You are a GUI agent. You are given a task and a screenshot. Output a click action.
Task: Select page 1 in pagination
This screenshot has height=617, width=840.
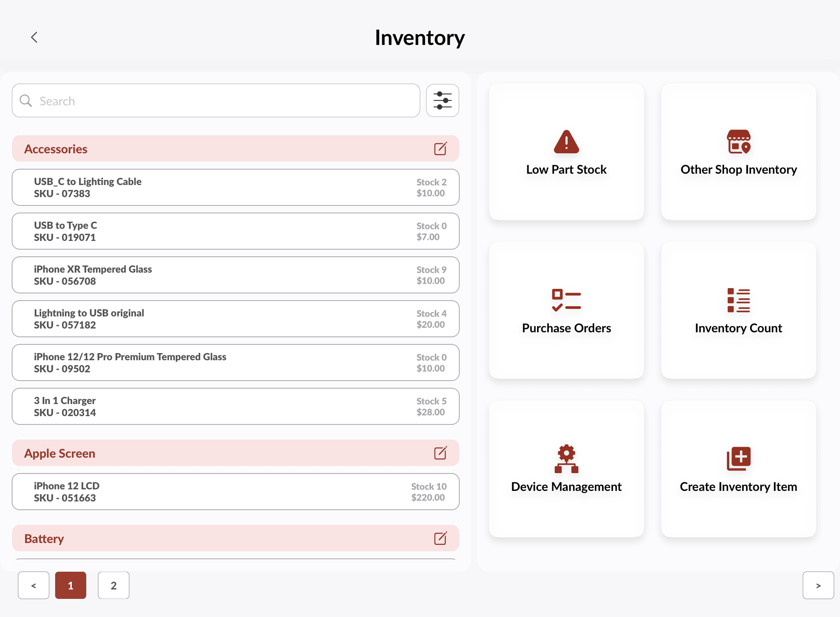pos(71,585)
